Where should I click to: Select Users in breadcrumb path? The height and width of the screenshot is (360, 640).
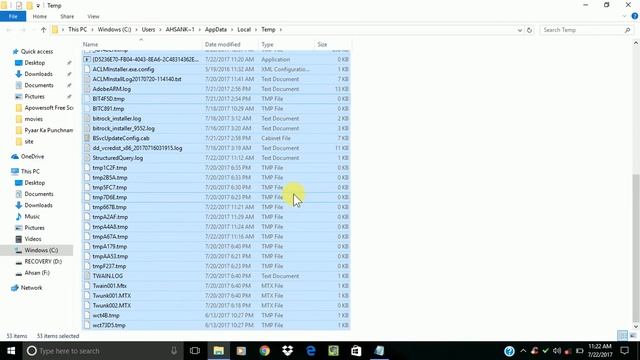coord(148,30)
